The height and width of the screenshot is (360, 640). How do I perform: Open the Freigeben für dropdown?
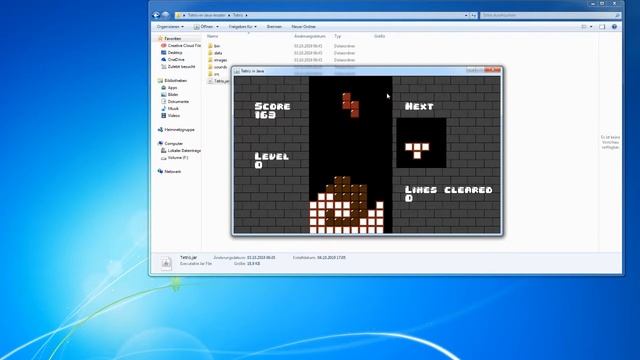coord(242,27)
